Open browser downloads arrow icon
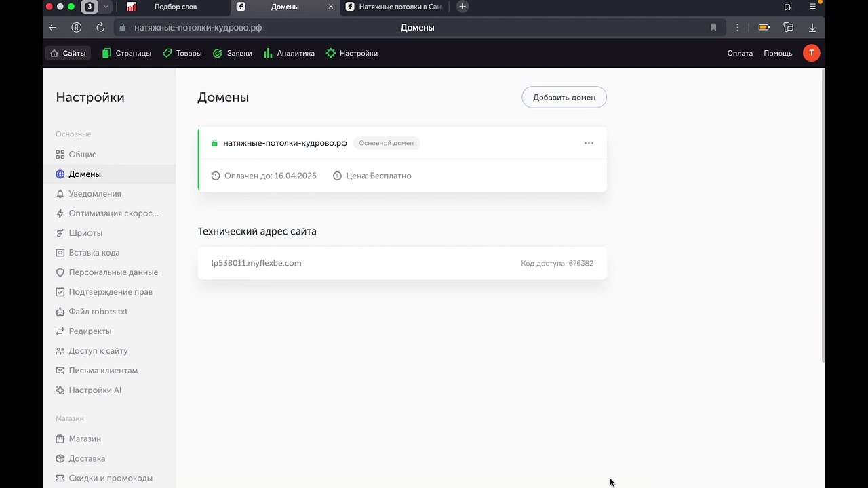Screen dimensions: 868x488 812,28
